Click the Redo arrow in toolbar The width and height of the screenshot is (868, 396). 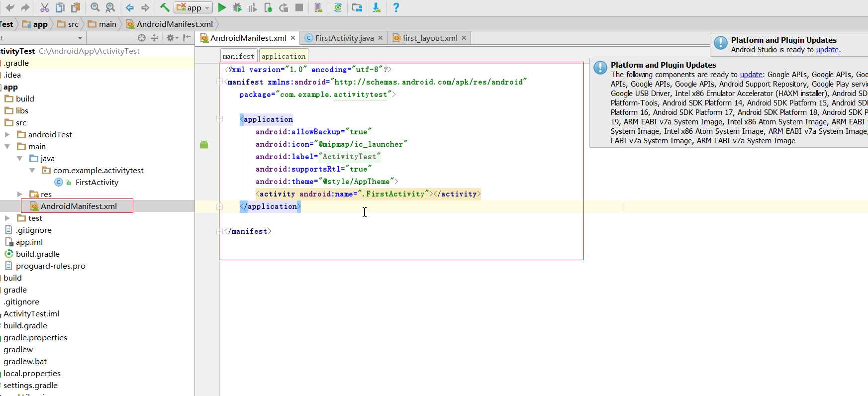(x=25, y=7)
